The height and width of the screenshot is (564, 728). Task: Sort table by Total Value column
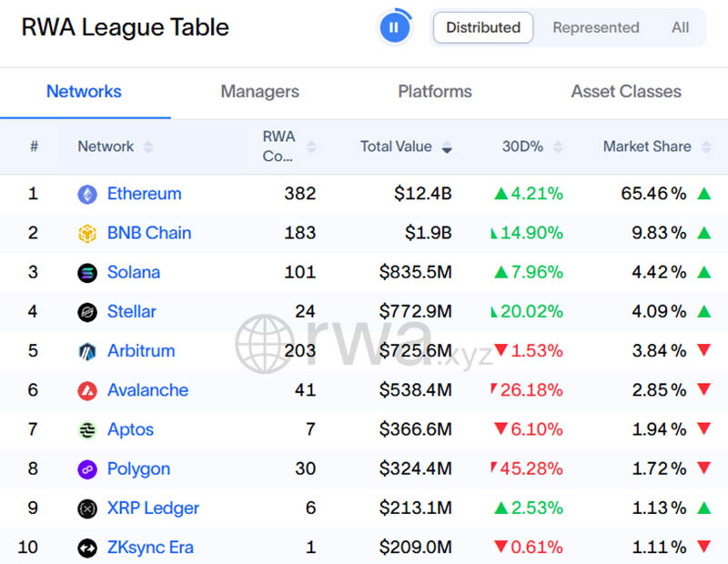(x=405, y=146)
